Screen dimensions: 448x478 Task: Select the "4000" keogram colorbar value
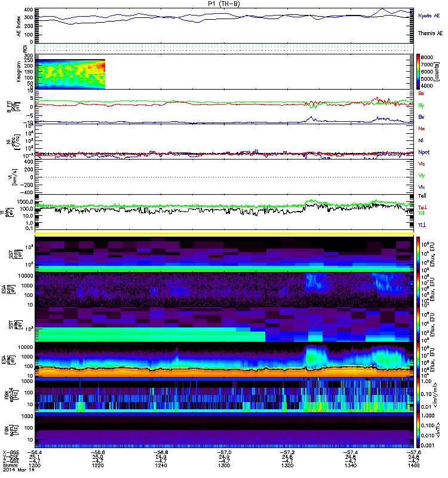click(x=426, y=86)
